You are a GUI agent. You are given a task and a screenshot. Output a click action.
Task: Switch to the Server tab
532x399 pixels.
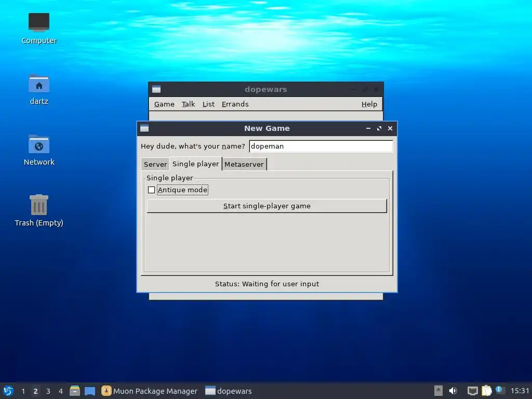point(155,164)
